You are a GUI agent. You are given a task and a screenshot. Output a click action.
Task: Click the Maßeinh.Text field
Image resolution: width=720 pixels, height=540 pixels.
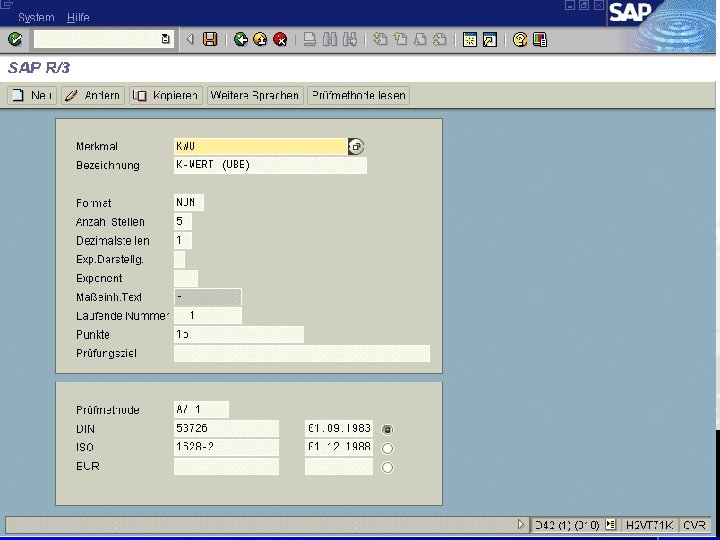coord(208,297)
